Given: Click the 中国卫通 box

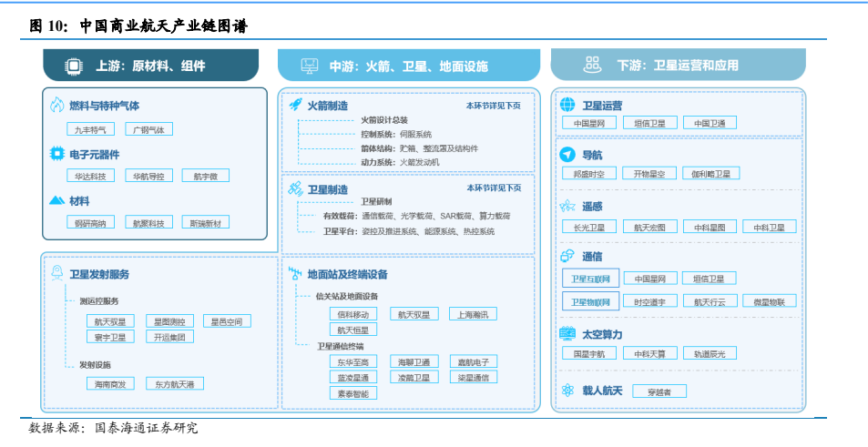Looking at the screenshot, I should point(710,123).
